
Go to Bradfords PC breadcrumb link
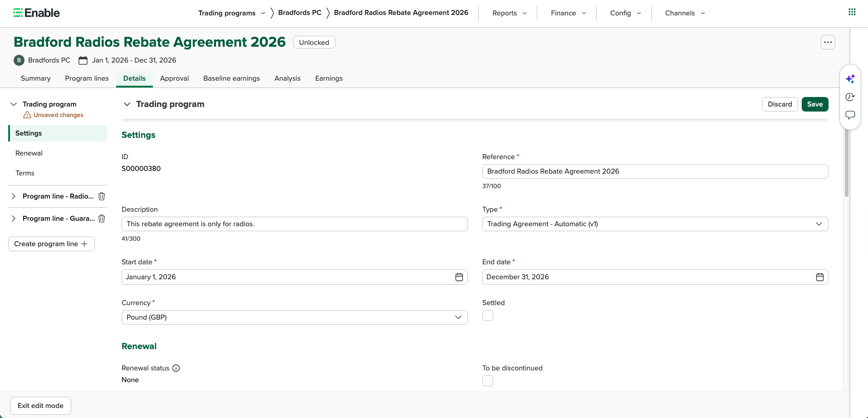tap(299, 13)
